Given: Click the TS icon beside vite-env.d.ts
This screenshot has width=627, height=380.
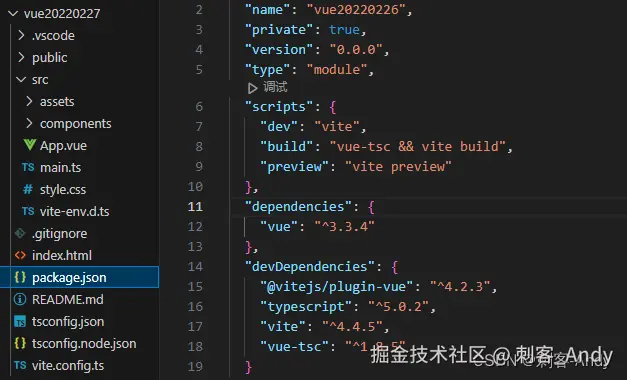Looking at the screenshot, I should pos(28,211).
